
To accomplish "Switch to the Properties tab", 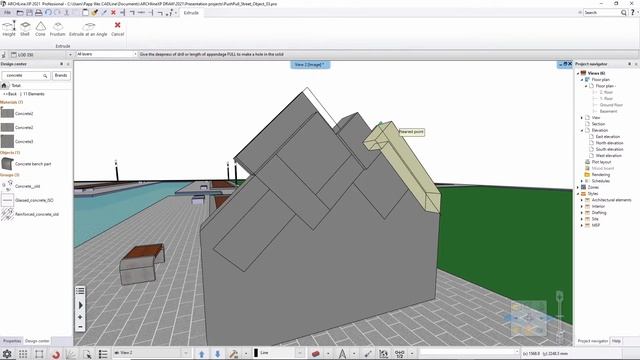I will point(12,341).
